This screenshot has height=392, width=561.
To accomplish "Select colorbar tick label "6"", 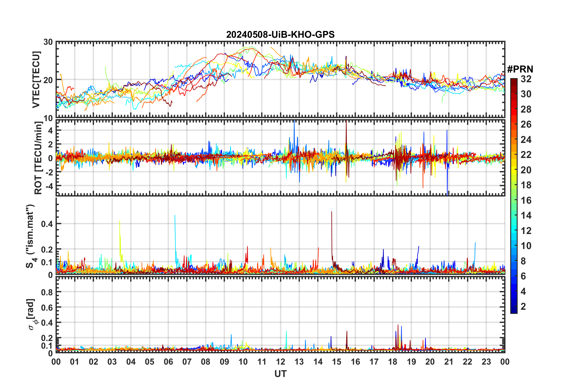I will point(523,276).
